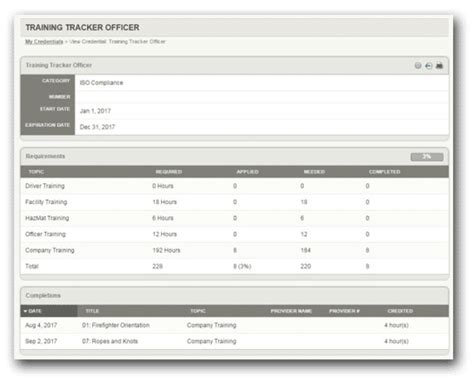Click the 192 Hours required value
Screen dimensions: 474x382
coord(166,250)
